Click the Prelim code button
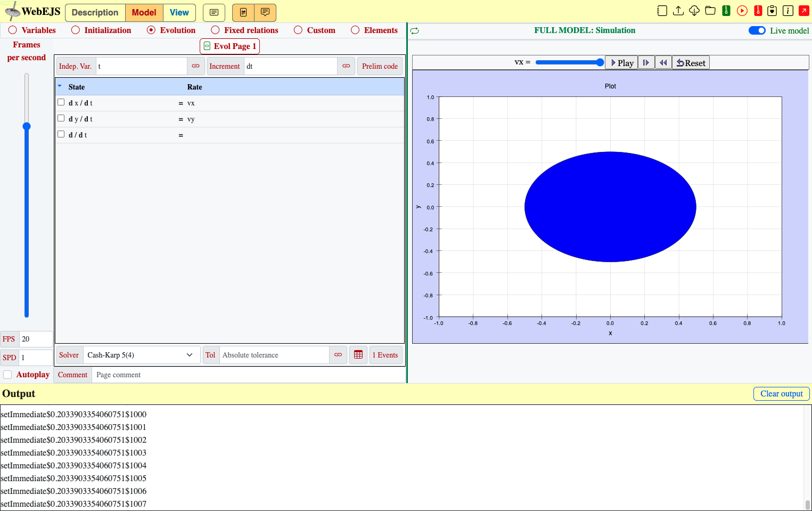 tap(380, 66)
